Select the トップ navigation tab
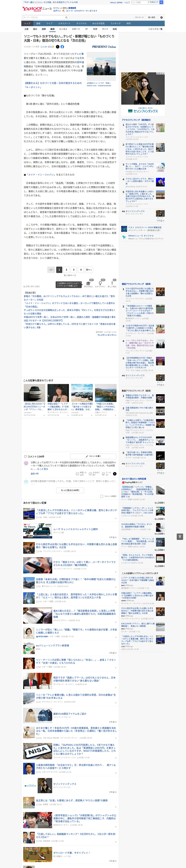Screen dimensions: 186x868 coord(27,23)
